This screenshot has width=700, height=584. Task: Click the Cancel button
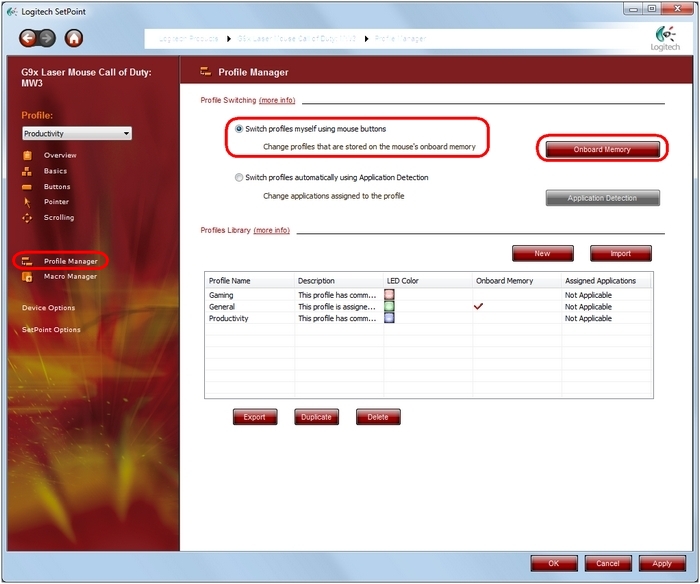608,563
